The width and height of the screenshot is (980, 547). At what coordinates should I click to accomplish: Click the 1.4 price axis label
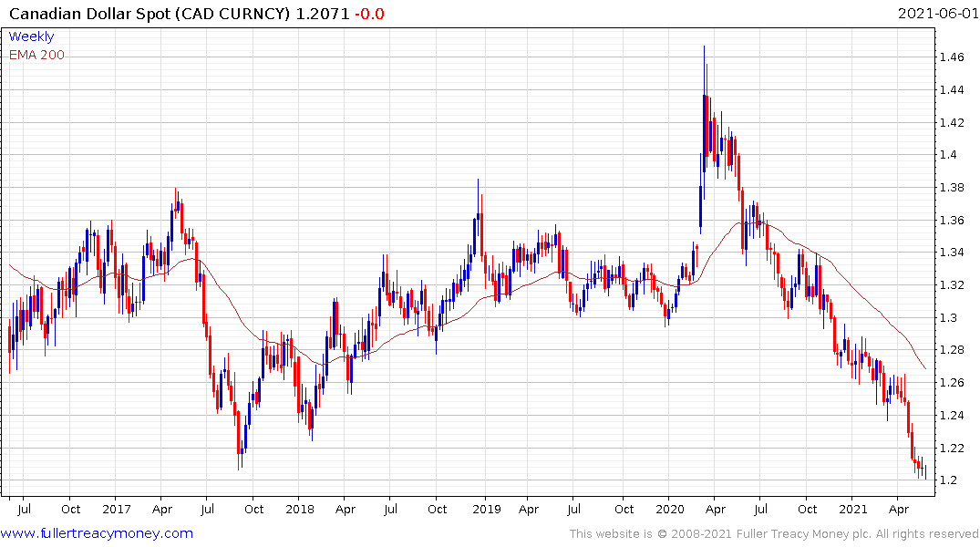[x=949, y=155]
